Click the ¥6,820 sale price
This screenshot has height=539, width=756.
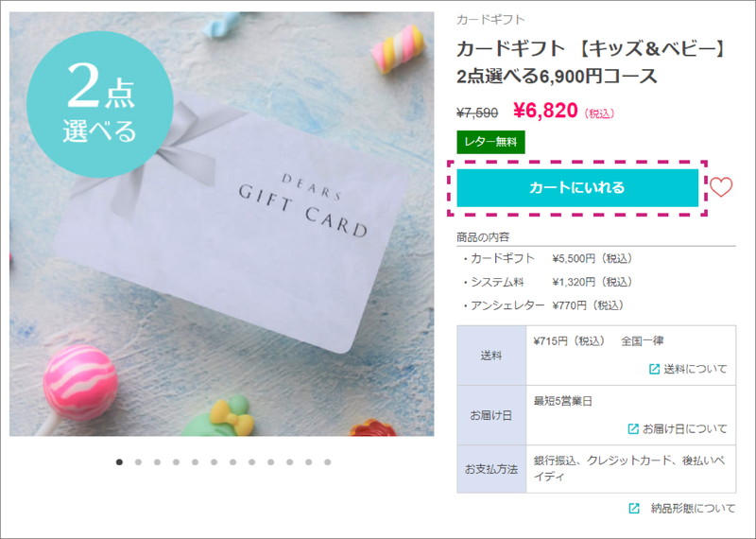click(x=545, y=111)
